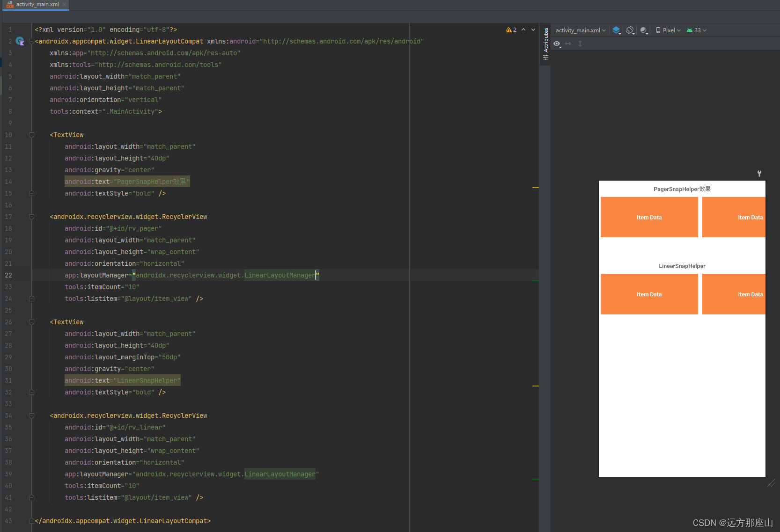The image size is (780, 532).
Task: Select the PagerSnapHelper效果 title in preview
Action: [682, 189]
